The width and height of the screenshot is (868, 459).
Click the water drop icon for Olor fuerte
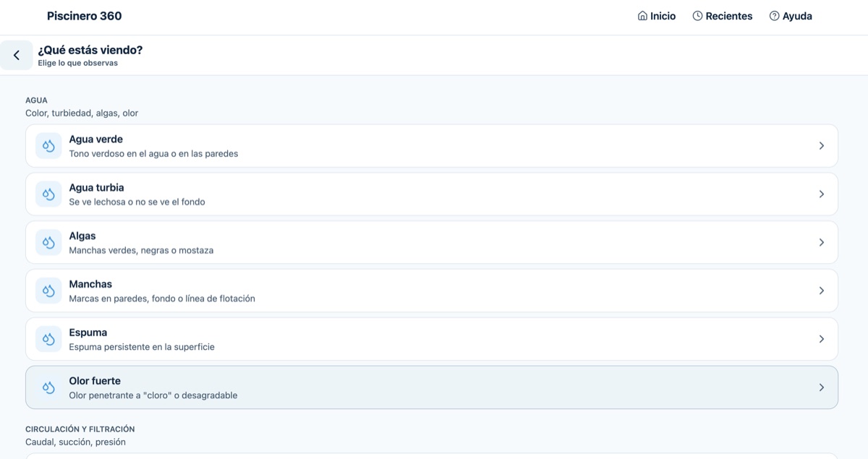[x=48, y=387]
